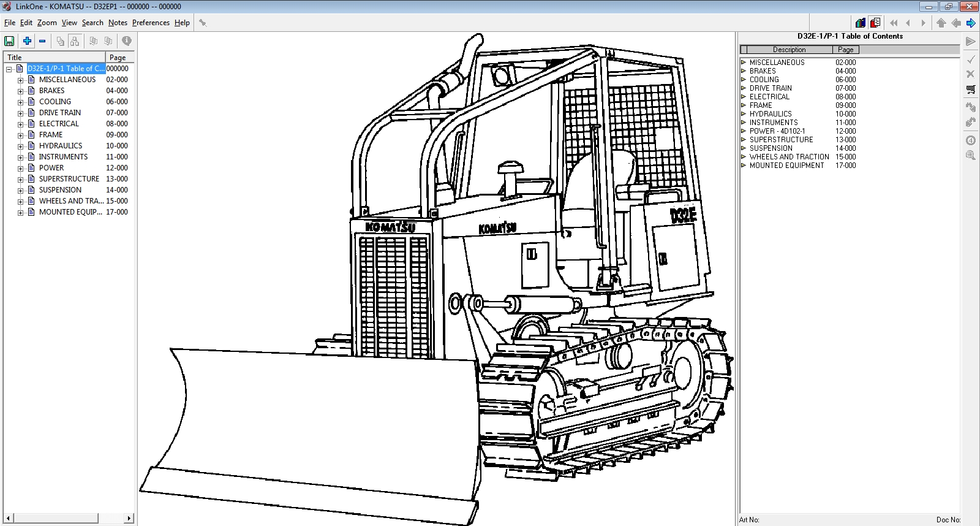The width and height of the screenshot is (980, 526).
Task: Click the grey information bubble icon
Action: (x=127, y=41)
